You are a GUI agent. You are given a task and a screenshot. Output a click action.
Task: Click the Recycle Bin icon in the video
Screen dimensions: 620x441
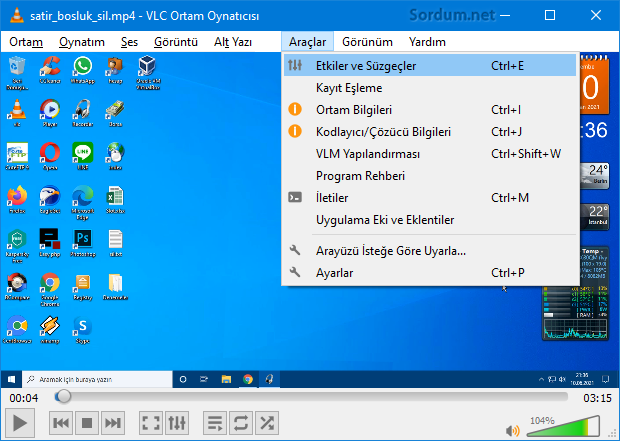tap(17, 66)
